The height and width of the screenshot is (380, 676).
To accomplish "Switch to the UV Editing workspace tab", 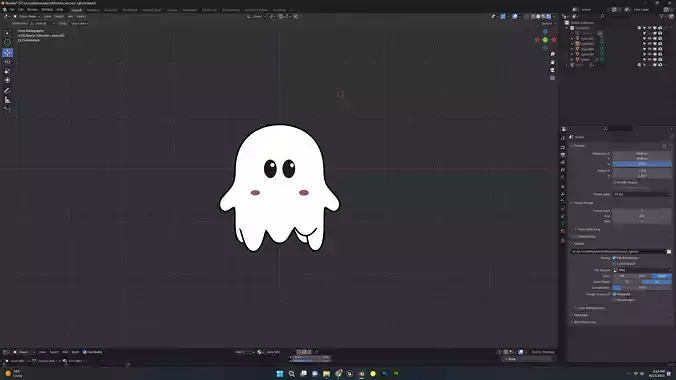I will 130,10.
